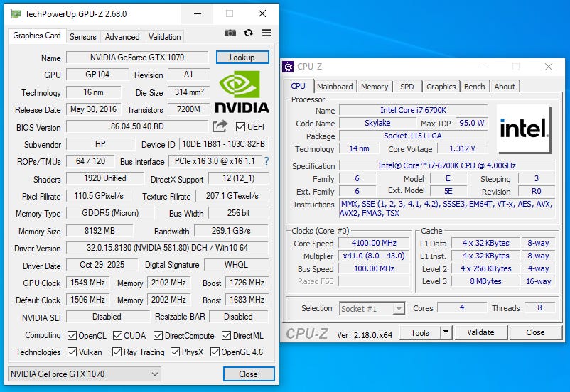Click the Code Name value Skylake
The width and height of the screenshot is (570, 392).
pyautogui.click(x=377, y=123)
